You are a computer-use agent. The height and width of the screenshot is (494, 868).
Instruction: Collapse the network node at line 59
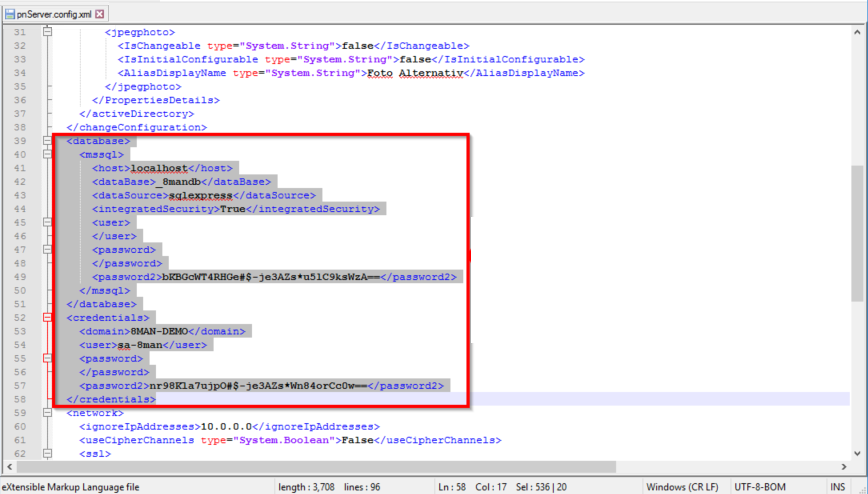click(x=46, y=412)
